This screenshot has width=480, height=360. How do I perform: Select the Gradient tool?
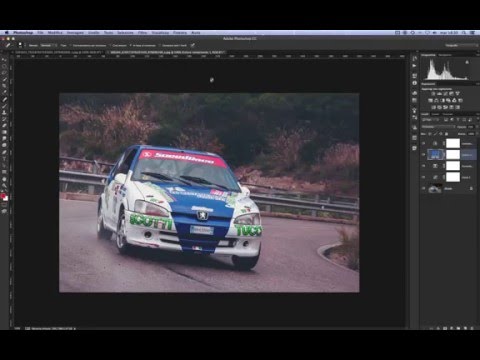tap(4, 132)
